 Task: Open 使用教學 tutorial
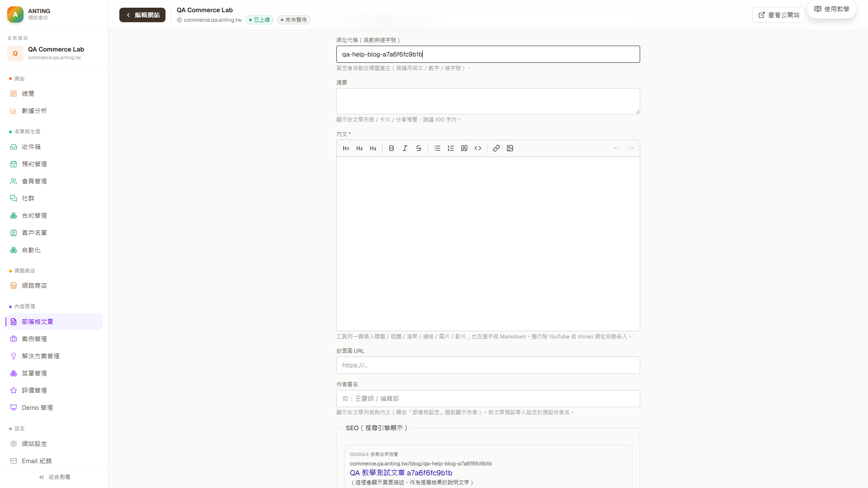click(x=832, y=9)
